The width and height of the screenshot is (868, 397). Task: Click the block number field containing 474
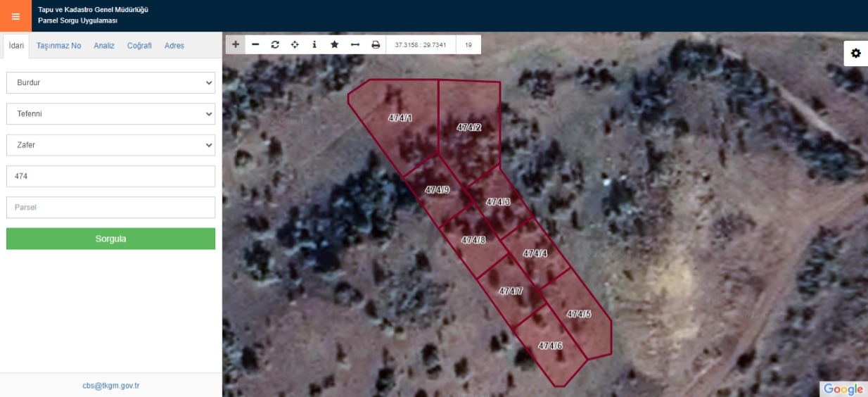click(110, 176)
